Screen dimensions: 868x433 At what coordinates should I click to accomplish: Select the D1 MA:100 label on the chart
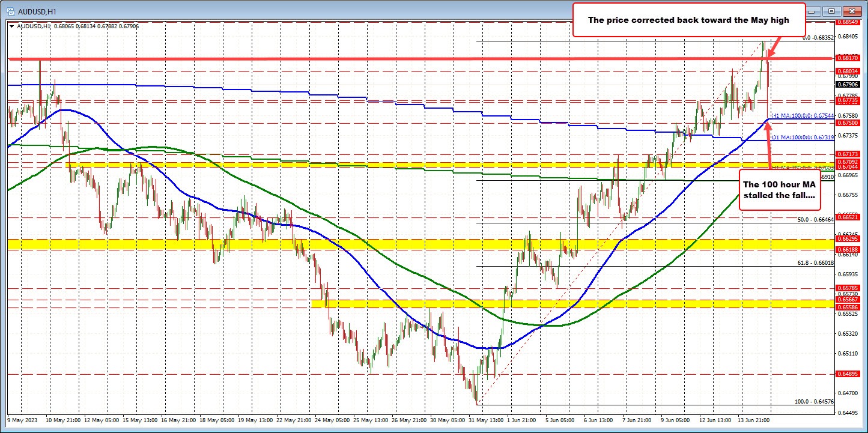pos(801,138)
